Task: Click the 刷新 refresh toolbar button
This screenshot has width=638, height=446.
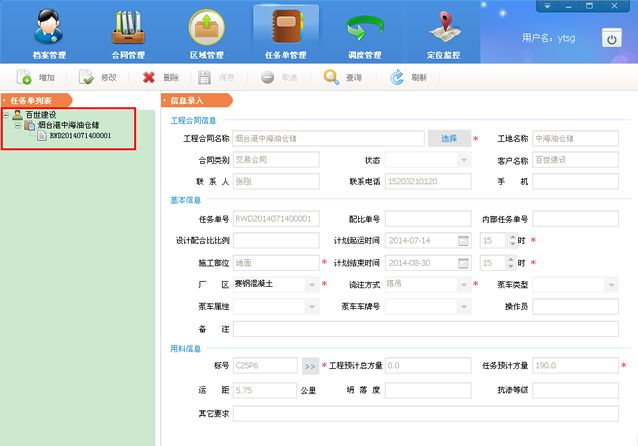Action: [x=409, y=77]
